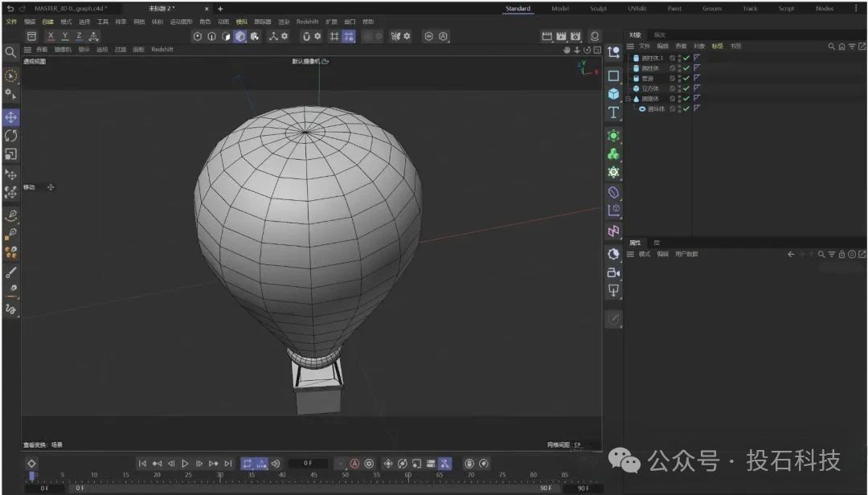Select the Move tool in left toolbar

point(11,117)
